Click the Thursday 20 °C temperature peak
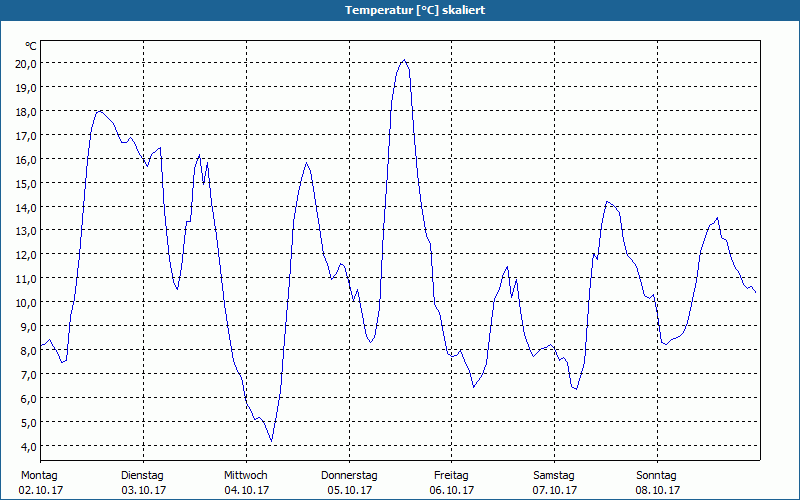The height and width of the screenshot is (500, 800). [404, 60]
